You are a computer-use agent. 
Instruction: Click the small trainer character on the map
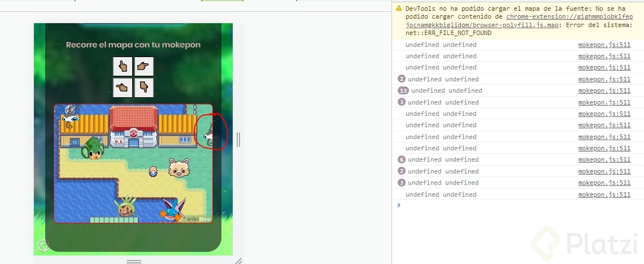[x=153, y=171]
